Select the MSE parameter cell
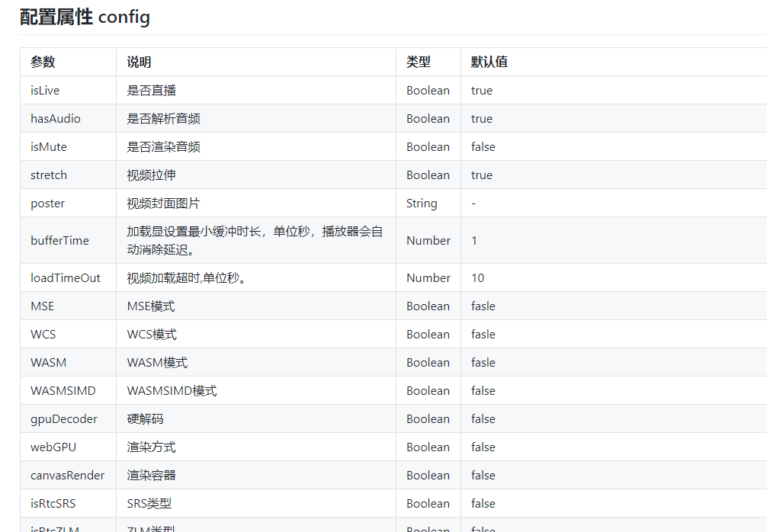767x532 pixels. [40, 306]
